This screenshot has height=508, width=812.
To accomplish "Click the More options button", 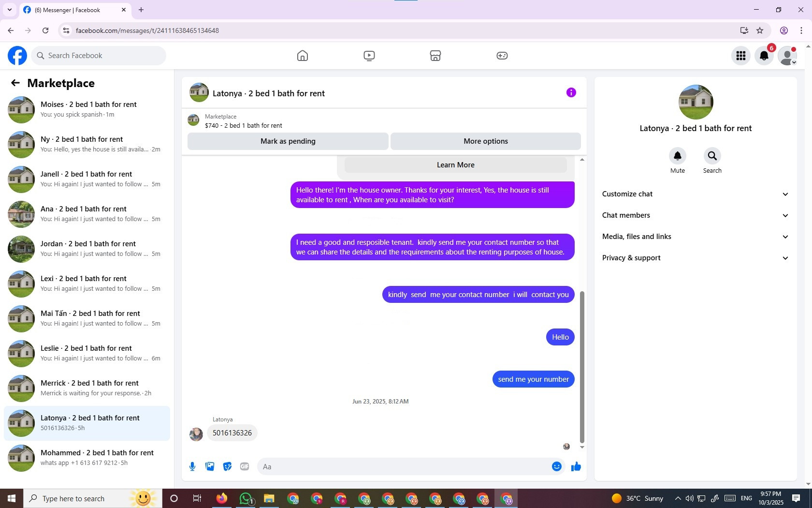I will 486,141.
